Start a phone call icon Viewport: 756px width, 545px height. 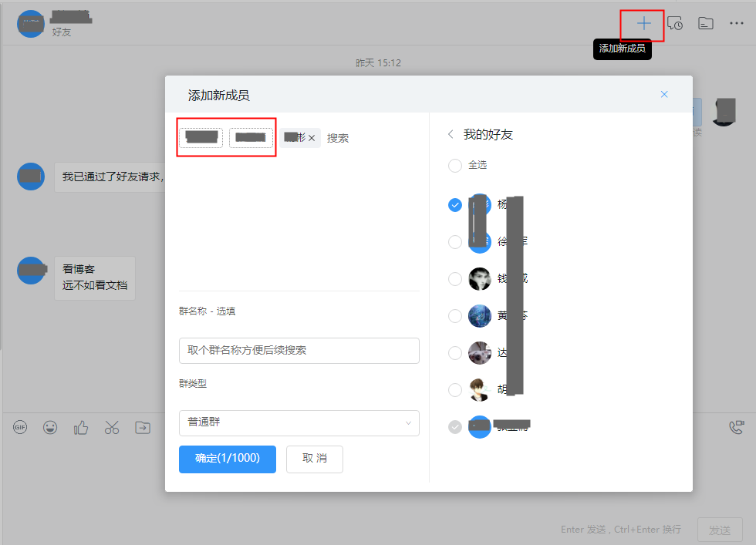tap(737, 427)
